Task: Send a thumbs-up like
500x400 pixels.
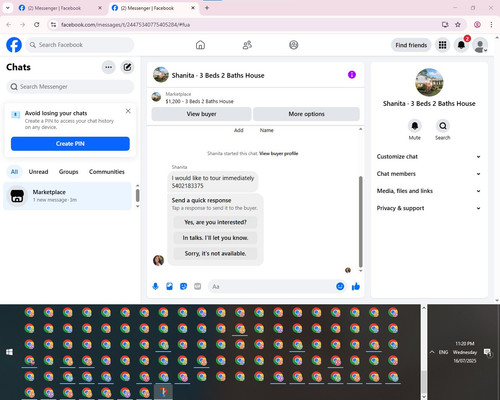Action: 356,286
